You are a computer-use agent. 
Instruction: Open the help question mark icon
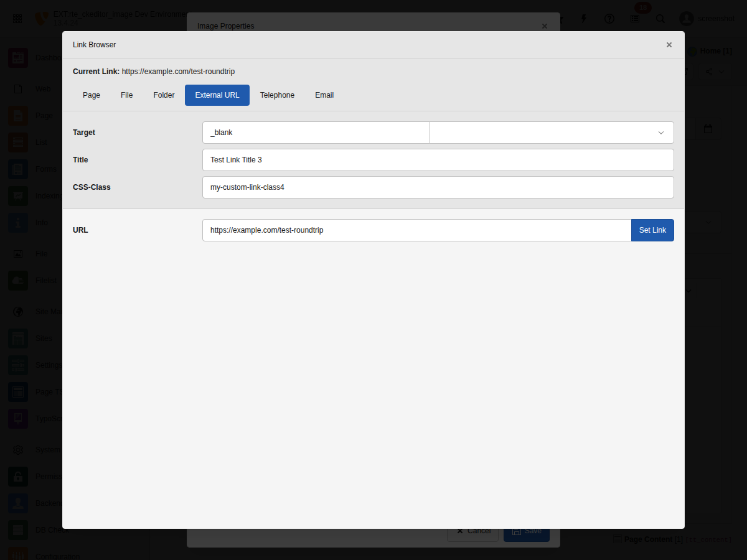tap(609, 19)
